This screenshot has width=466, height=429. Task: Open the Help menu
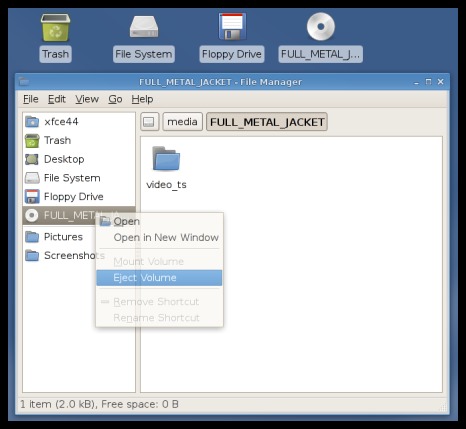point(142,99)
